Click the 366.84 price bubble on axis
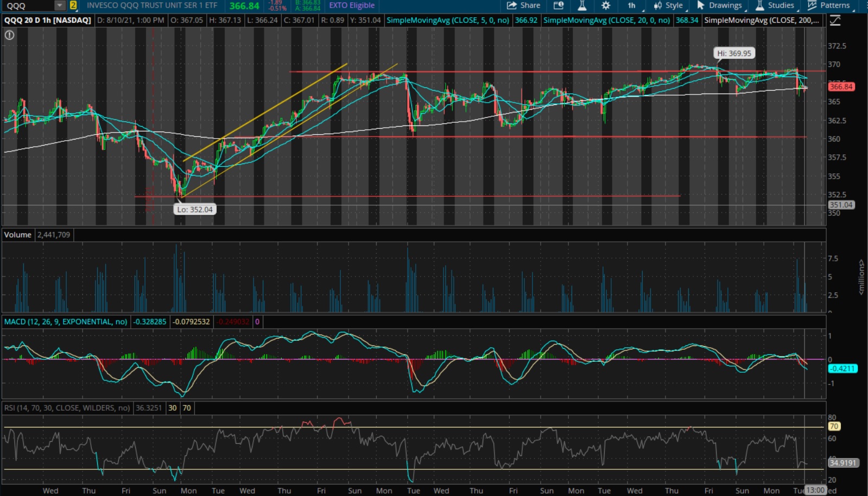 (x=841, y=86)
